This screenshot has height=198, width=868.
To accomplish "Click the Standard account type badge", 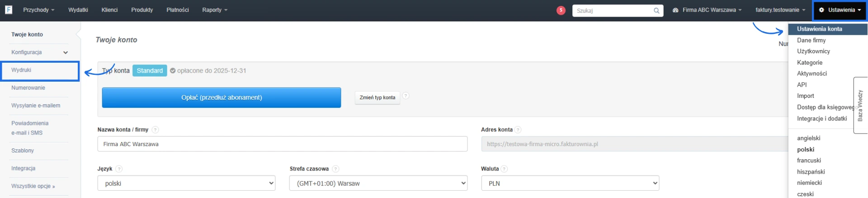I will click(150, 71).
